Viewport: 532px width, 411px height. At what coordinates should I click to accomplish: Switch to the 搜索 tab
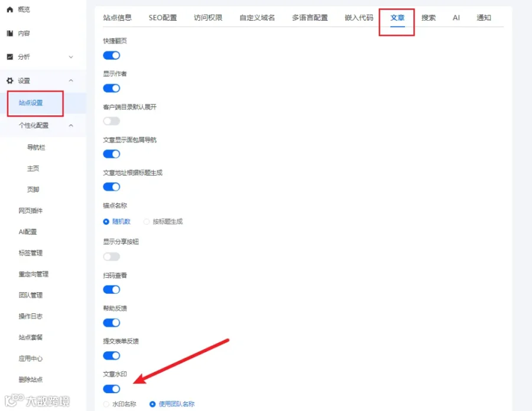pos(429,18)
